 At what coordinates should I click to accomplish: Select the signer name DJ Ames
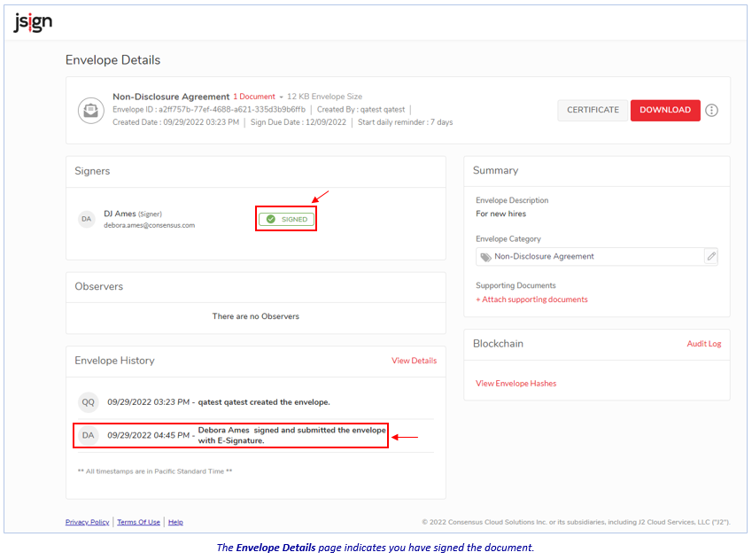[x=120, y=214]
